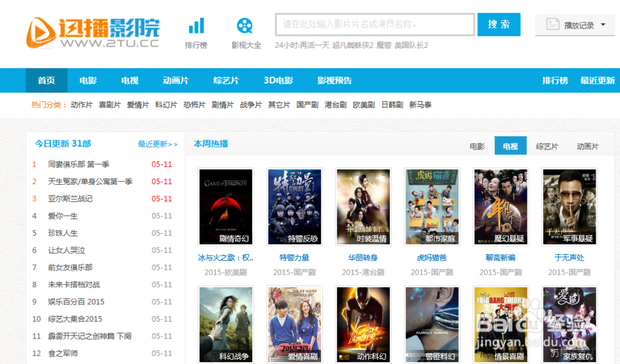Open 娱乐百分百 2015 in update list
The width and height of the screenshot is (620, 364).
coord(76,302)
